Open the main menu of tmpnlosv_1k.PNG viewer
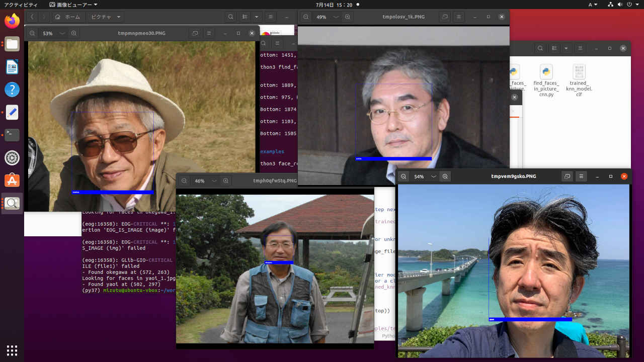Screen dimensions: 644x362 point(459,17)
